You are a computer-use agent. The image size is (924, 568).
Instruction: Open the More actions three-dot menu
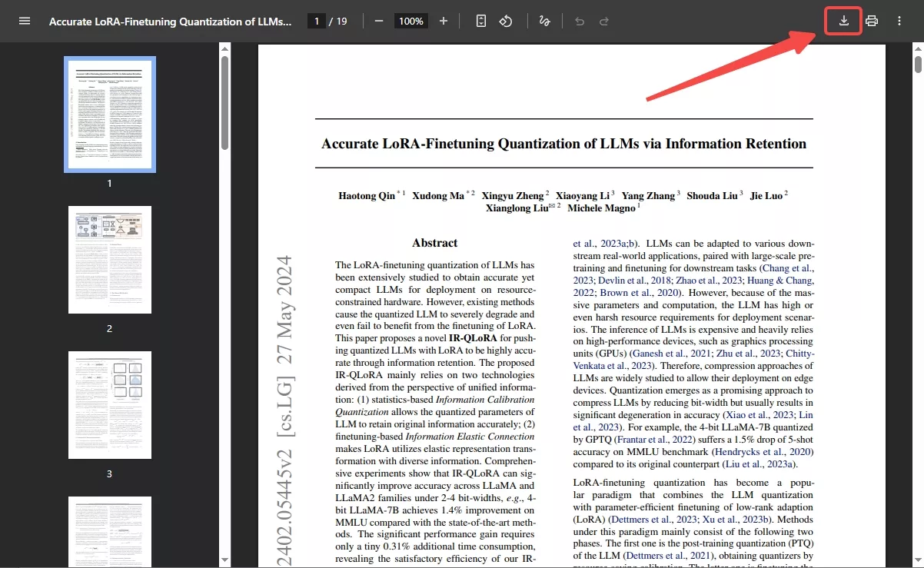click(899, 21)
